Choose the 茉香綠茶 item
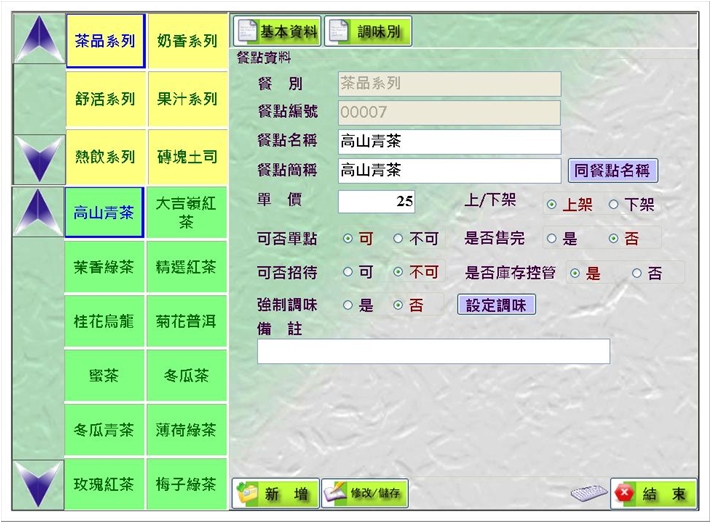The width and height of the screenshot is (711, 522). (x=104, y=267)
